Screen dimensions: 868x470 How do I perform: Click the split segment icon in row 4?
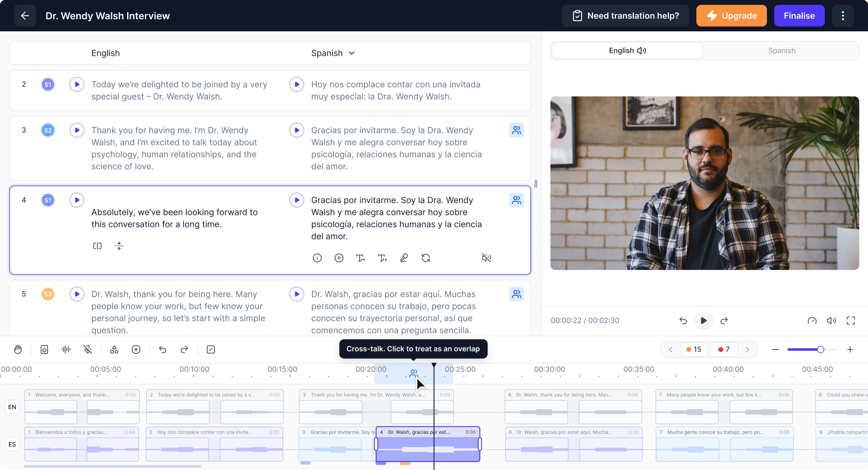pos(97,246)
